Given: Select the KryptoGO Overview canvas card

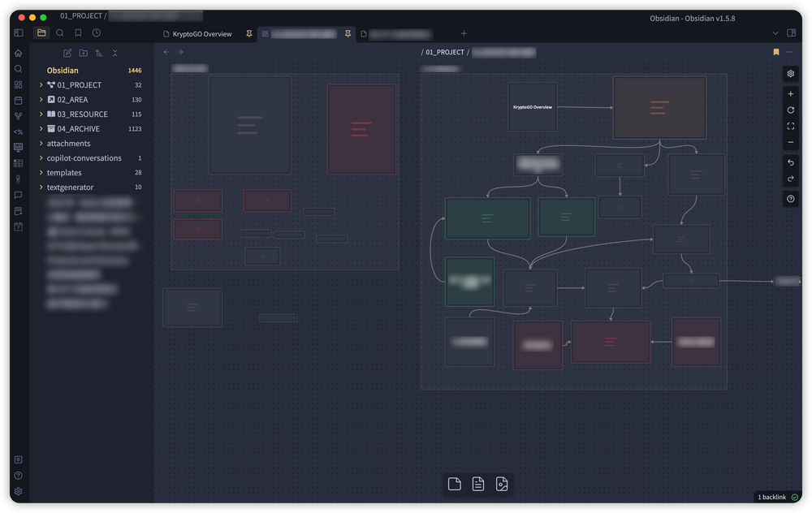Looking at the screenshot, I should (x=533, y=107).
